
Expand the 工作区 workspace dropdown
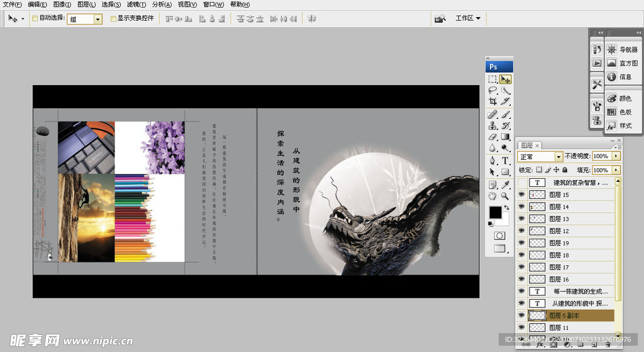[467, 18]
